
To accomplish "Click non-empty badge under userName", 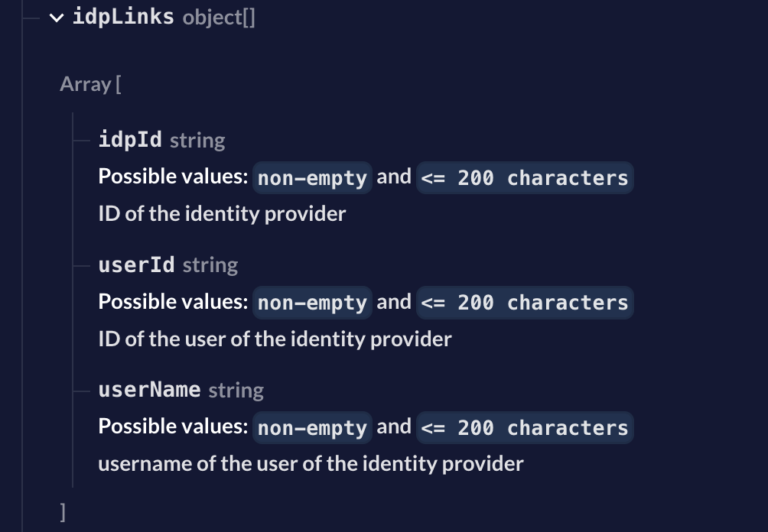I will pyautogui.click(x=313, y=428).
